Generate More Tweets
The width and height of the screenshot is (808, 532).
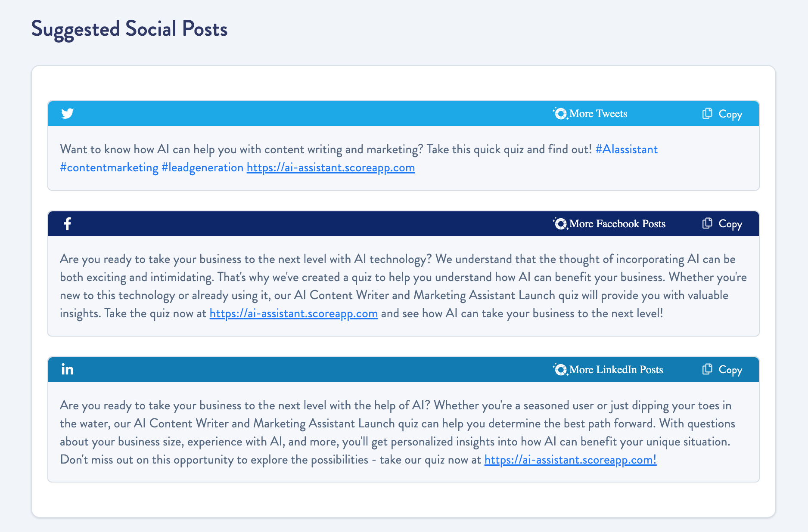(598, 114)
